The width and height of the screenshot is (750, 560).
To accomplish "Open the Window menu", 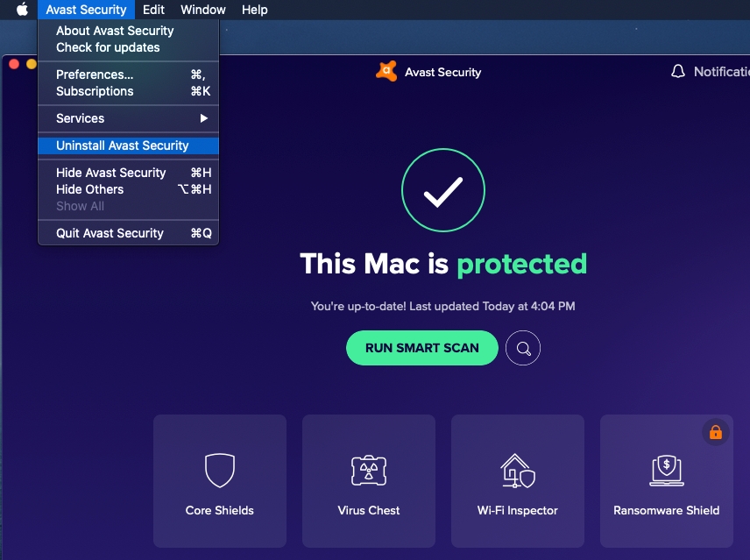I will pyautogui.click(x=202, y=10).
